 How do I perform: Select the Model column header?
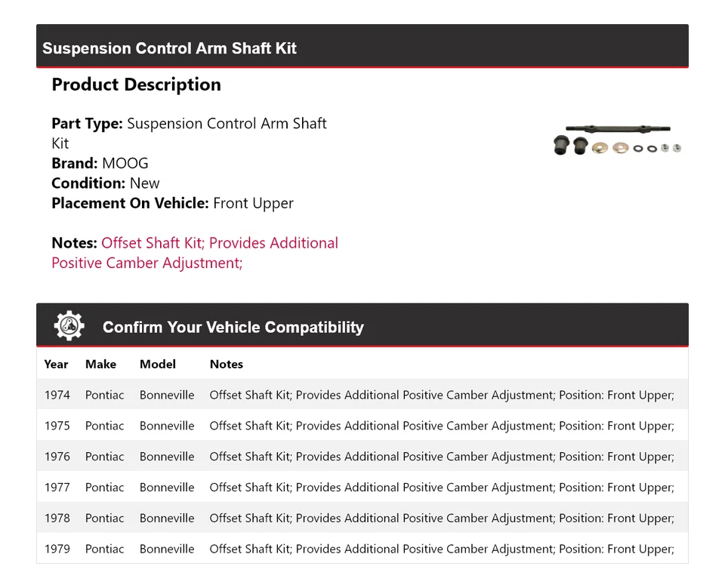(x=157, y=364)
